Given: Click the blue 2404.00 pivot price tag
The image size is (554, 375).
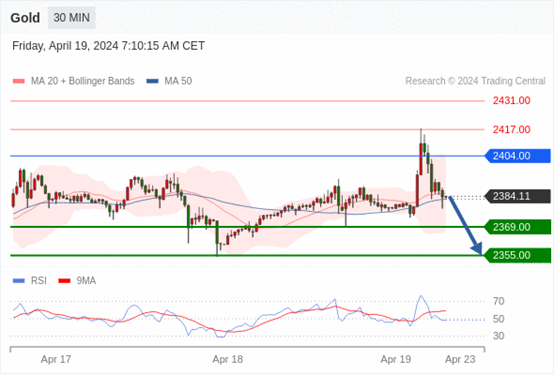Looking at the screenshot, I should click(518, 156).
